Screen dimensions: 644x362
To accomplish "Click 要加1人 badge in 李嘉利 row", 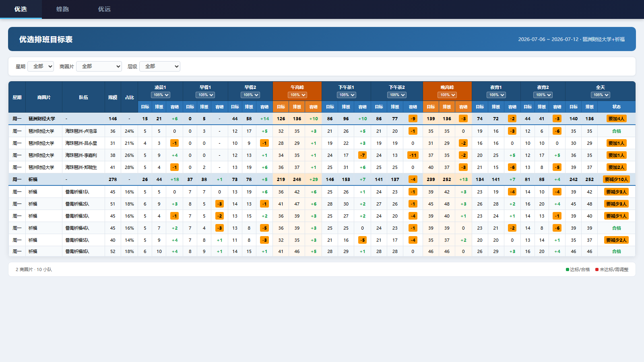I will 616,155.
